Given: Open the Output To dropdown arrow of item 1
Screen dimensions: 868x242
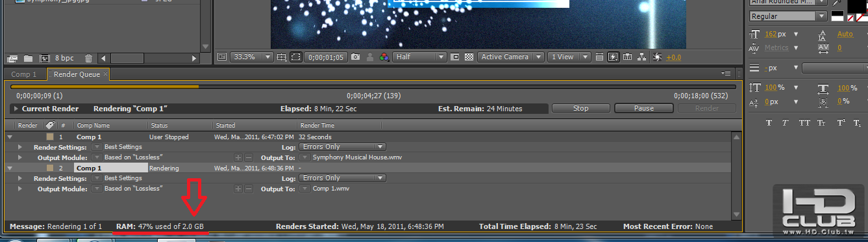Looking at the screenshot, I should coord(304,157).
